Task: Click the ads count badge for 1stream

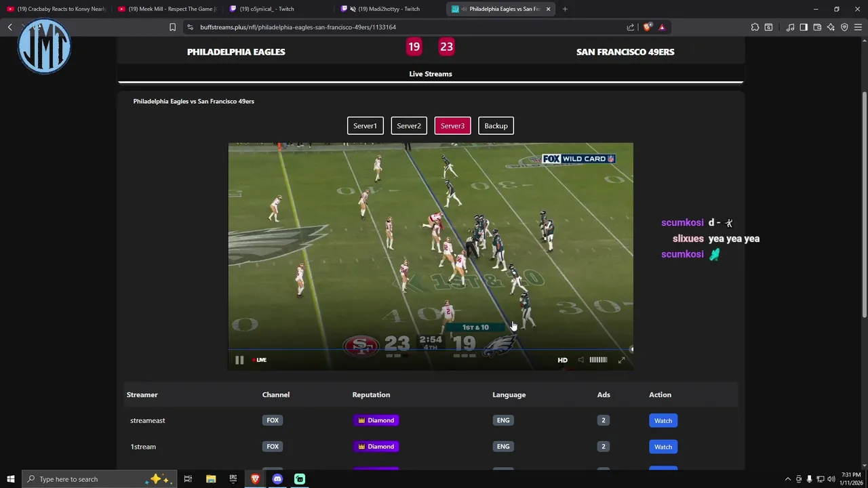Action: click(x=603, y=447)
